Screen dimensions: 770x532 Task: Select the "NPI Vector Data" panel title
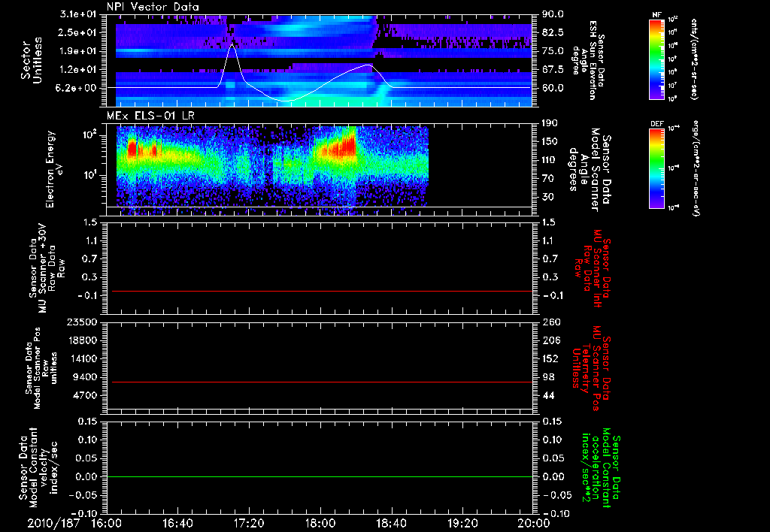coord(153,7)
